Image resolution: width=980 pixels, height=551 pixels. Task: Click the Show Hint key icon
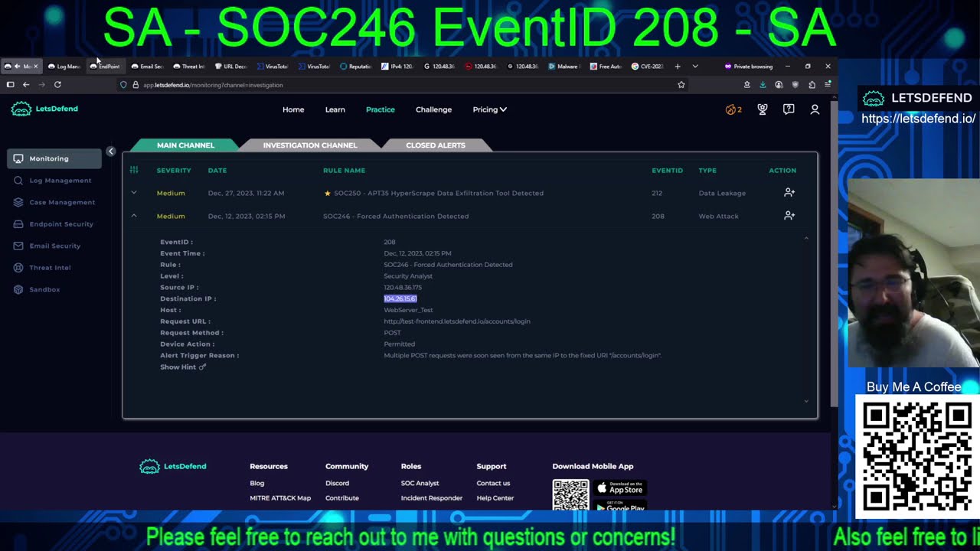(202, 367)
